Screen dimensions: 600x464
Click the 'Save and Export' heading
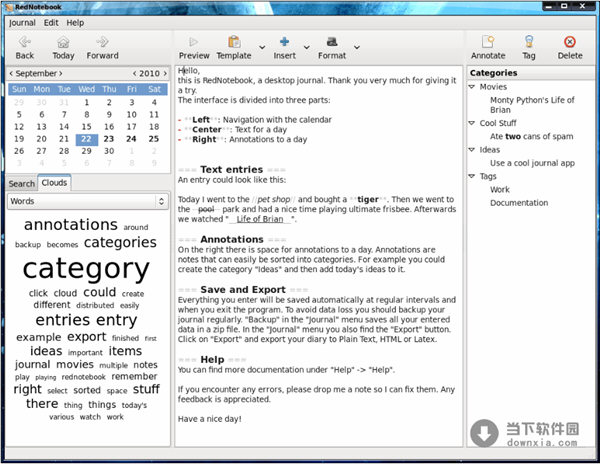(x=243, y=290)
